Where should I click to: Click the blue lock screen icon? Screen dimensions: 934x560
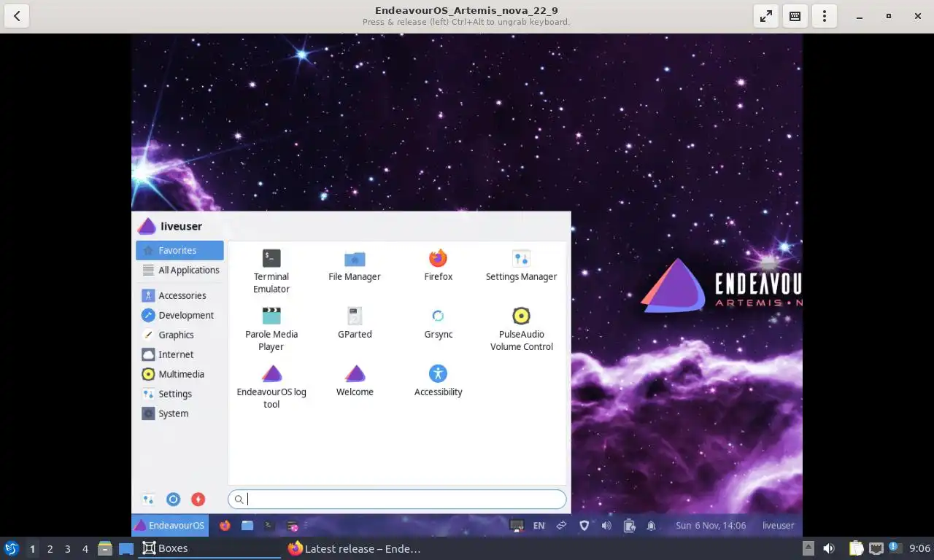(x=173, y=499)
